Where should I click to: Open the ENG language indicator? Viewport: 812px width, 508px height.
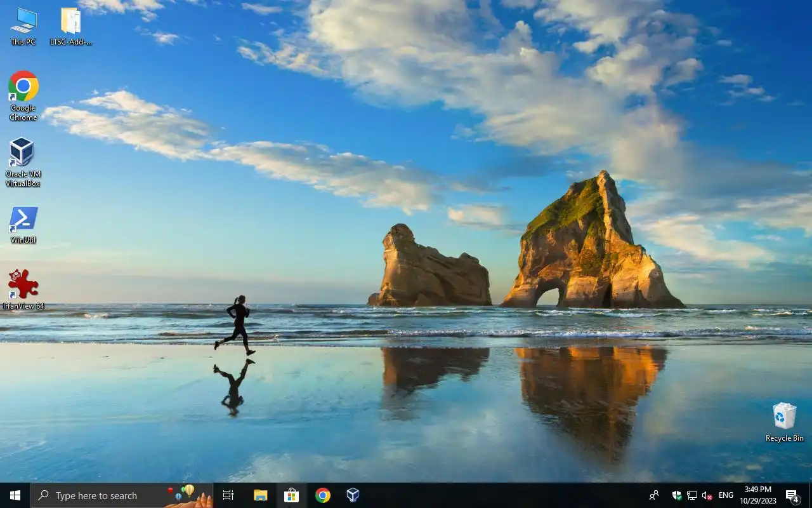click(726, 495)
